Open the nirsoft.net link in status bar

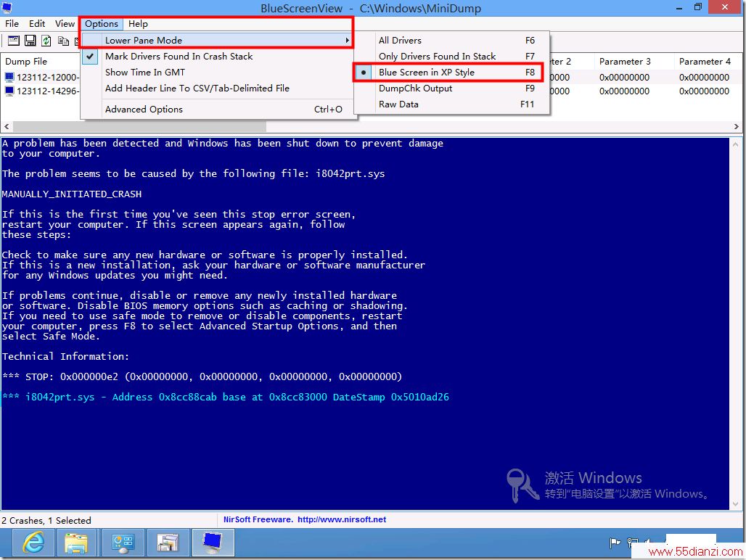pyautogui.click(x=342, y=519)
